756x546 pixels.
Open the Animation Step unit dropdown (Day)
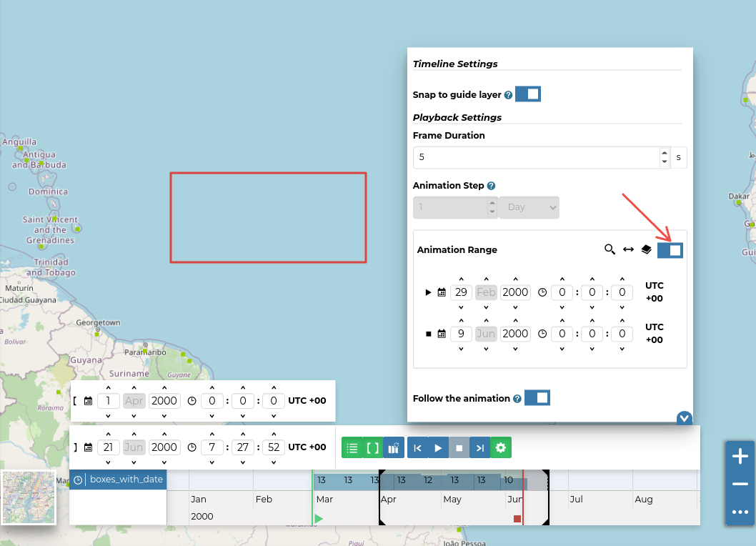[529, 207]
